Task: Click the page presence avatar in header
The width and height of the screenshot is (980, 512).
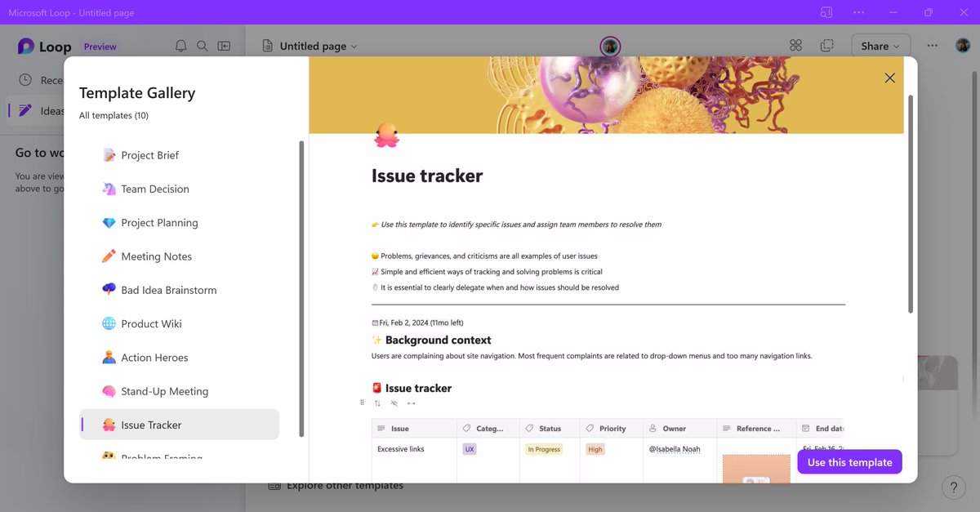Action: click(x=610, y=47)
